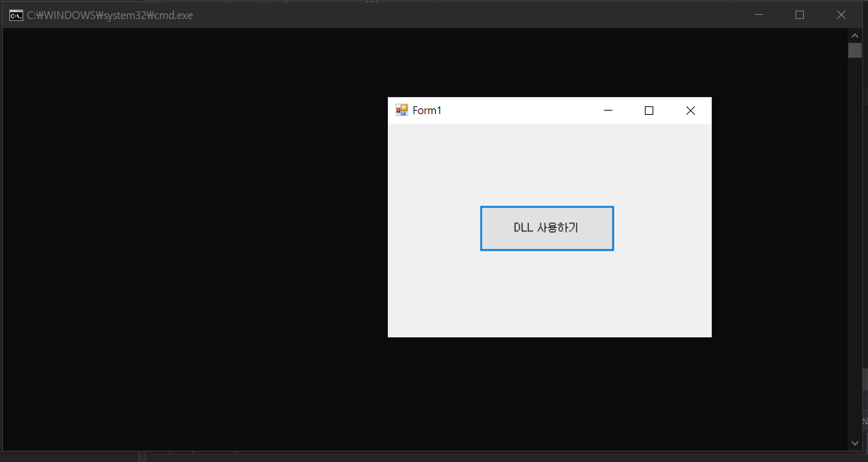
Task: Click the Form1 window icon
Action: click(402, 110)
